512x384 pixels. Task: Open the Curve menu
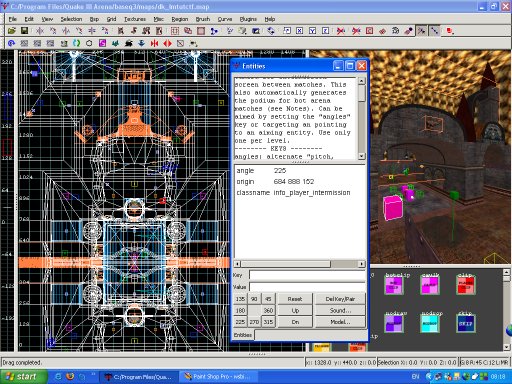click(225, 19)
